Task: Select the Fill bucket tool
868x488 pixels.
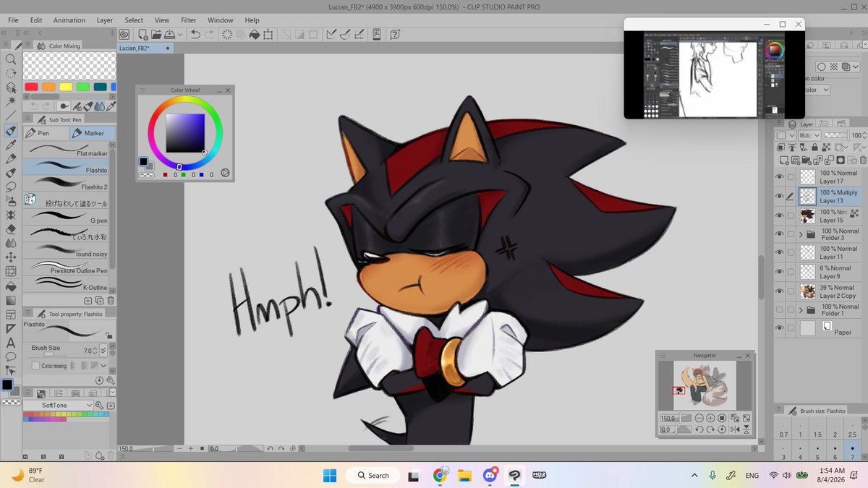Action: click(11, 287)
